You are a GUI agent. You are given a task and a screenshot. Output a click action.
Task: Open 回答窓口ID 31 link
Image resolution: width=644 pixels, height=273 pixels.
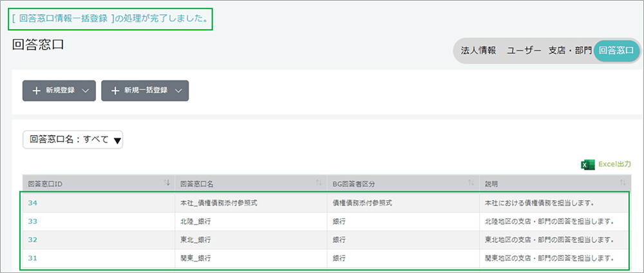(32, 258)
